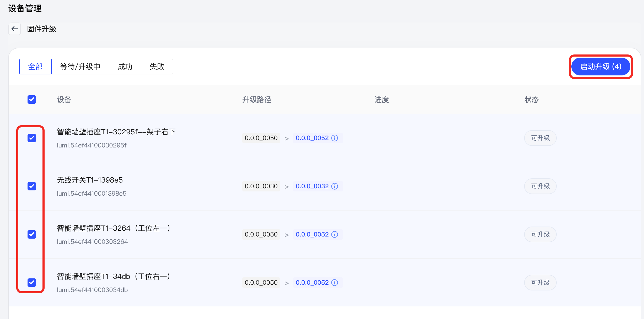Uncheck the 智能墙壁插座T1-30295f--架子右下 device checkbox

(32, 138)
